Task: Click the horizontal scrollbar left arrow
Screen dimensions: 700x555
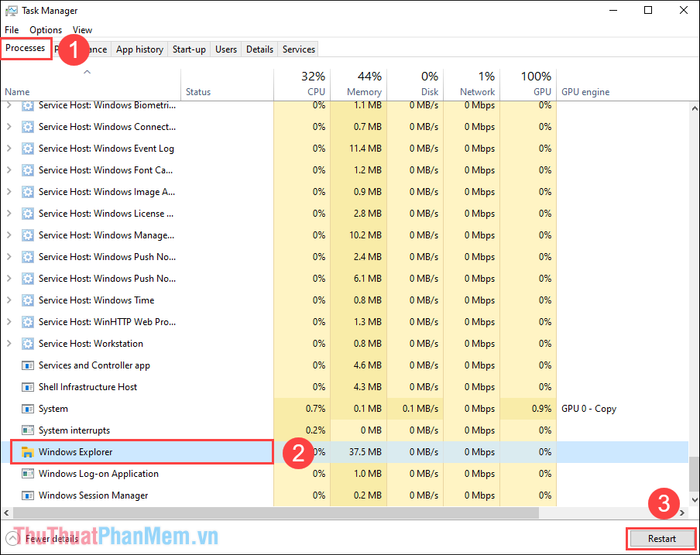Action: point(6,513)
